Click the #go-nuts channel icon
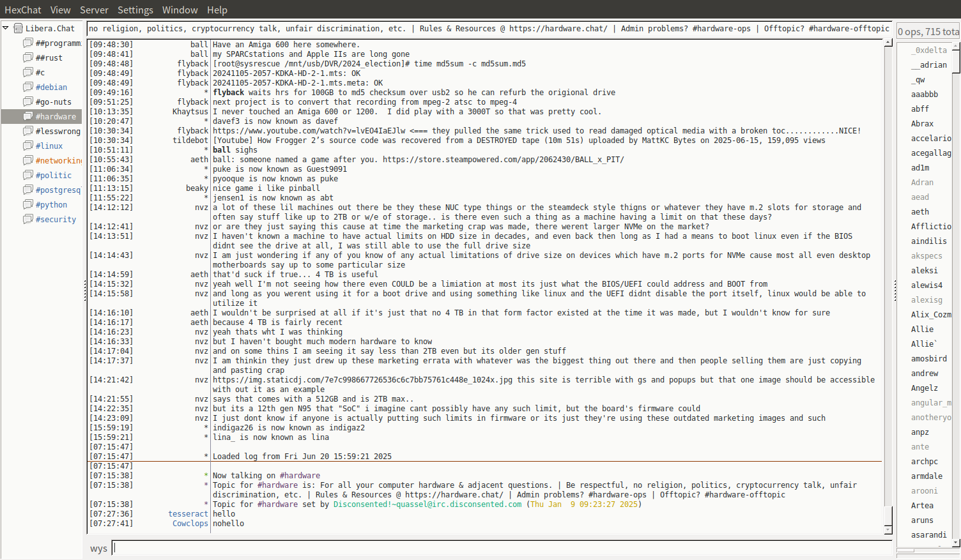 click(28, 102)
